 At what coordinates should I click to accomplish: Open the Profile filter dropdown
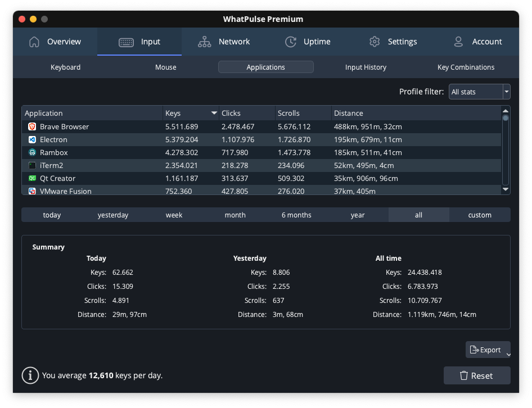(x=479, y=92)
